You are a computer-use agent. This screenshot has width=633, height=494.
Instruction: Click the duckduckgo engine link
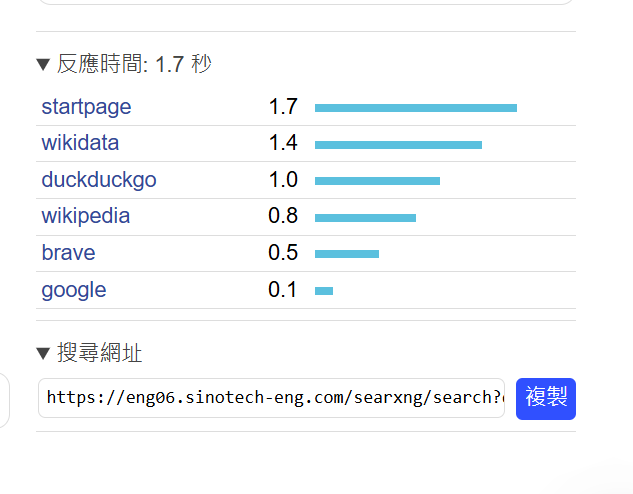click(x=99, y=180)
